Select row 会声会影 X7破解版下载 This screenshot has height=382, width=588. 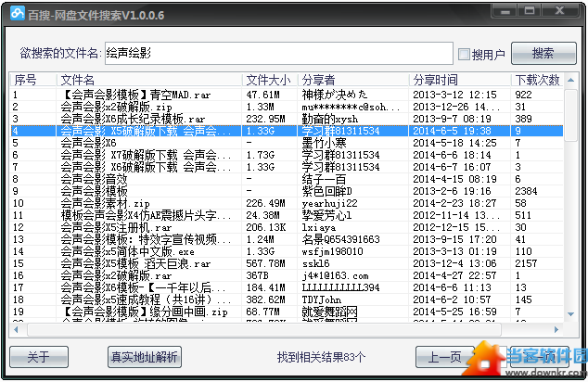(287, 155)
